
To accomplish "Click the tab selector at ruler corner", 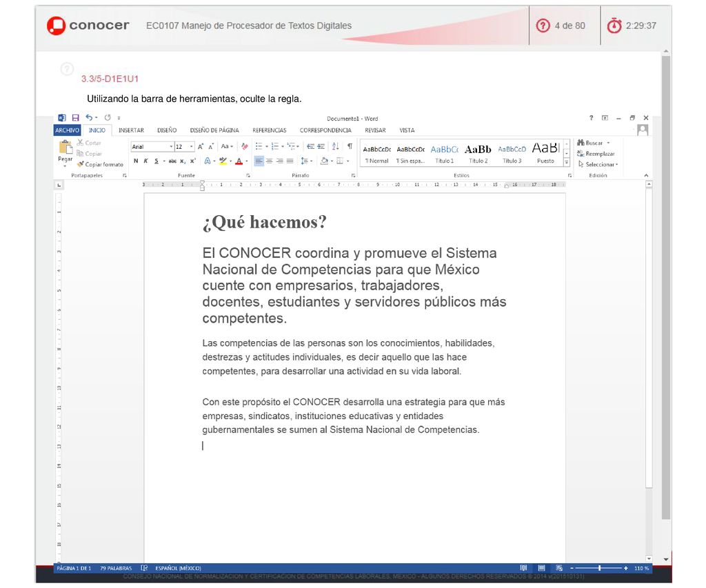I will click(59, 185).
